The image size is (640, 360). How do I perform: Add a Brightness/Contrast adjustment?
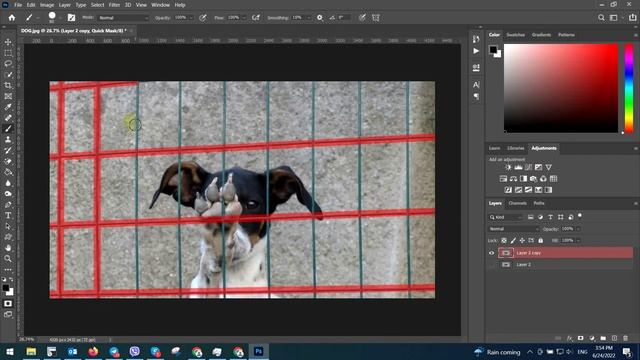click(508, 167)
